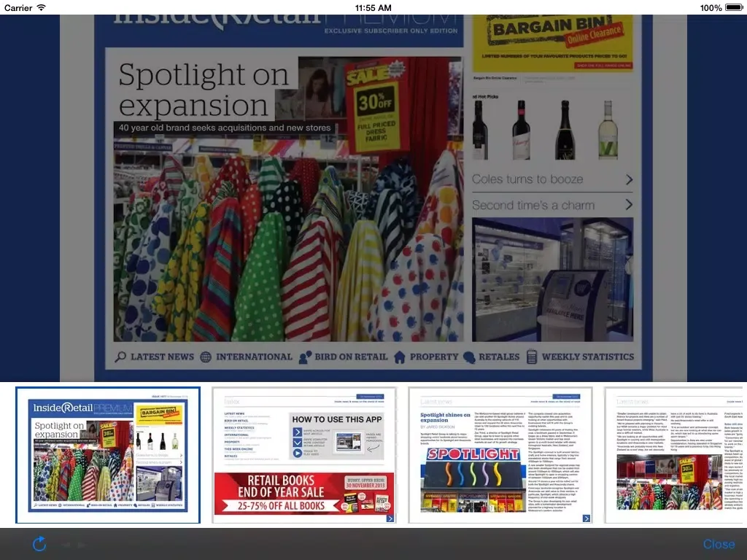This screenshot has height=560, width=747.
Task: Jump to the Property section
Action: click(426, 357)
